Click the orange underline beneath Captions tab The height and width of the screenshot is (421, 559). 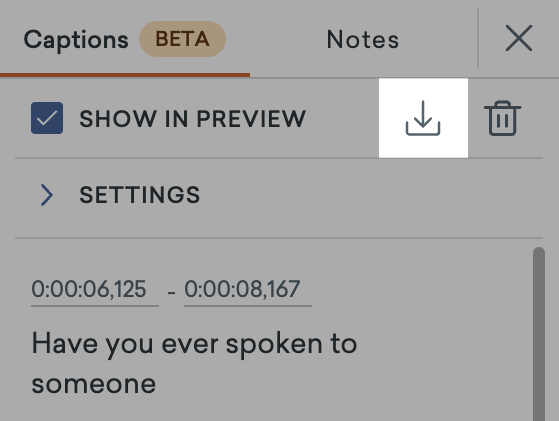pyautogui.click(x=125, y=75)
